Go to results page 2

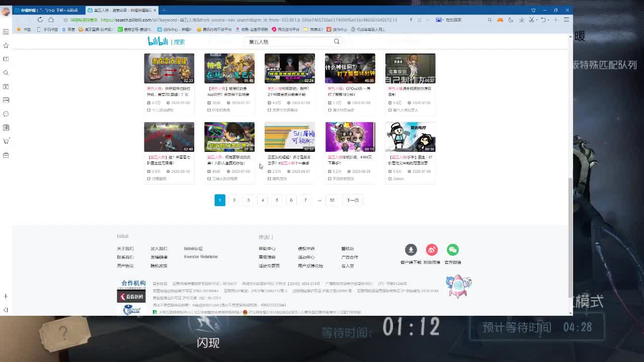coord(234,200)
